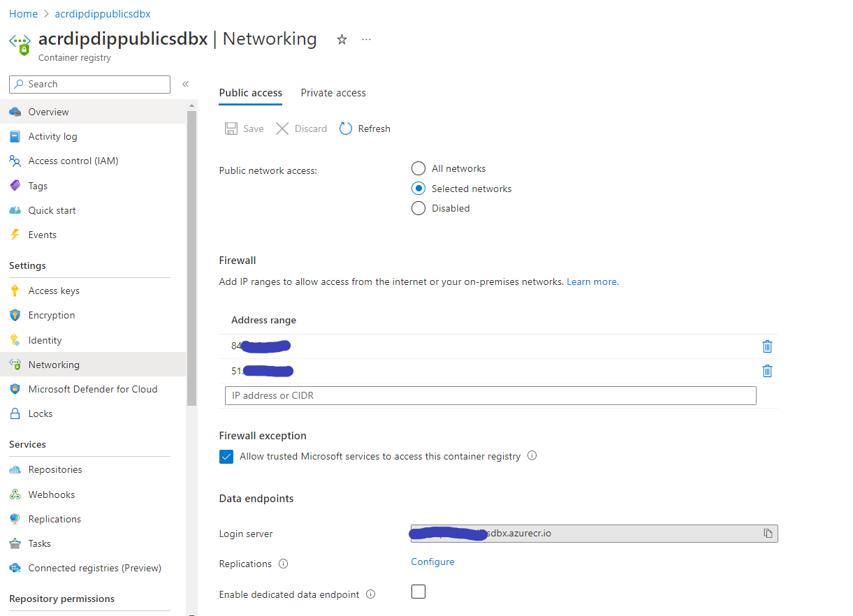Click the acrdipdippublicsdbx breadcrumb link
The width and height of the screenshot is (853, 616).
coord(103,13)
